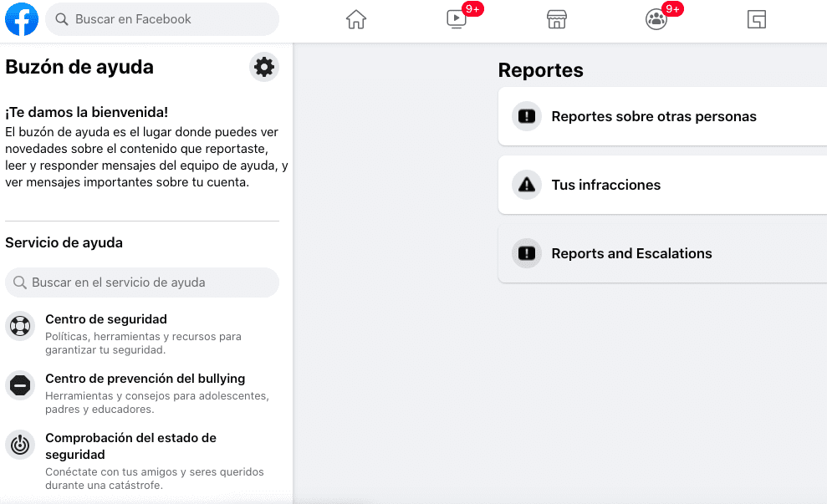
Task: Click the Comprobación del estado icon
Action: tap(20, 445)
